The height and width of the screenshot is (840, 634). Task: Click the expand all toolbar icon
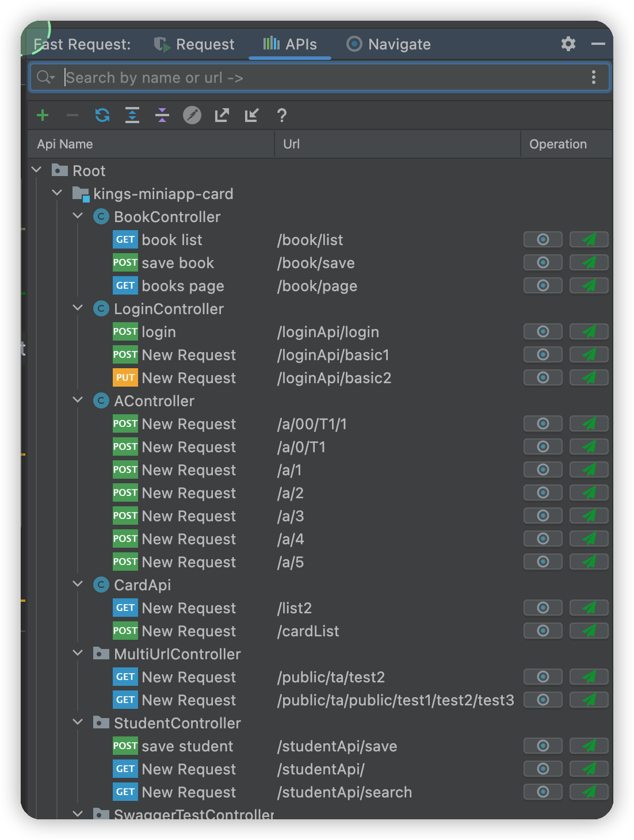(x=132, y=115)
